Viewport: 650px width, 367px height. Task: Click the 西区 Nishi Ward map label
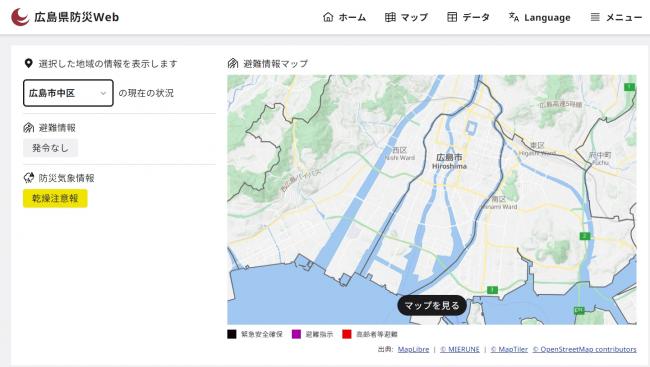[400, 153]
